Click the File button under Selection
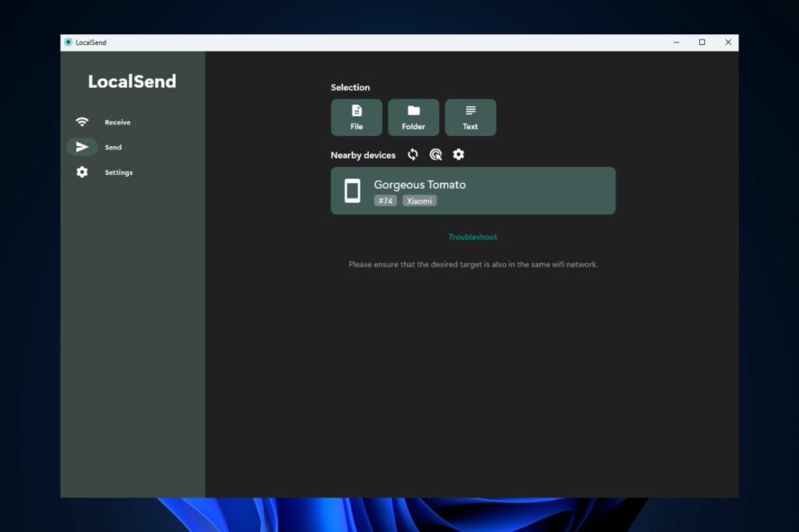Screen dimensions: 799x532 click(x=356, y=117)
